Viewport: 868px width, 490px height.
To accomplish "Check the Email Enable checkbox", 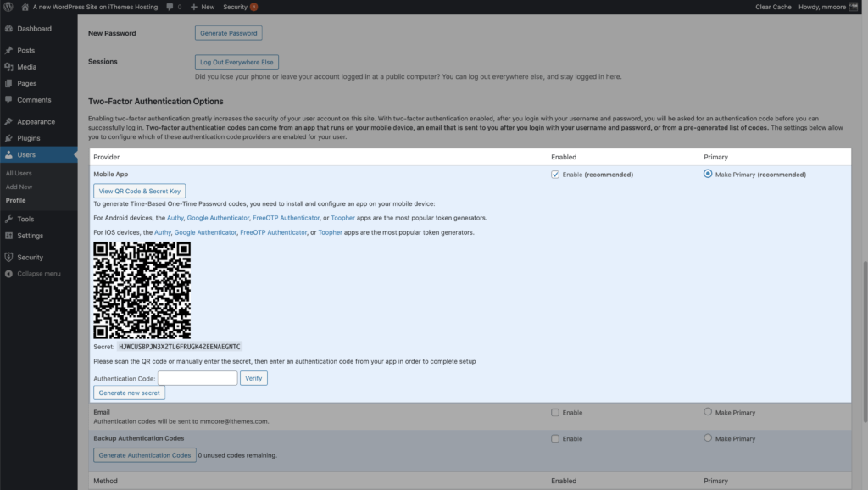I will click(x=555, y=413).
